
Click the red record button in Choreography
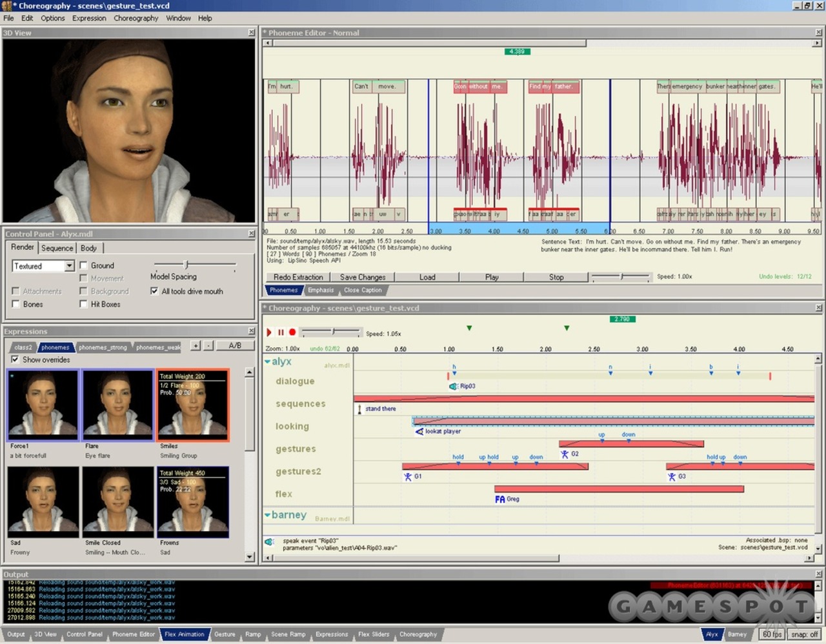(292, 332)
